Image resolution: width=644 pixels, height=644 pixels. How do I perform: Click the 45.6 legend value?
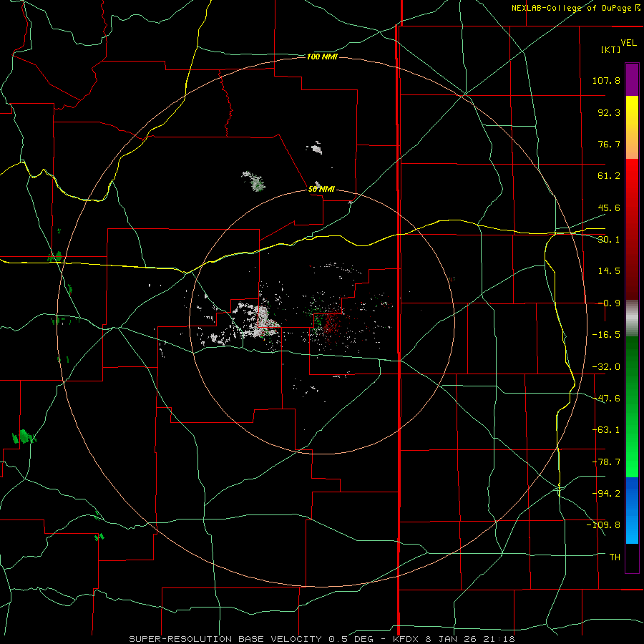(x=609, y=208)
